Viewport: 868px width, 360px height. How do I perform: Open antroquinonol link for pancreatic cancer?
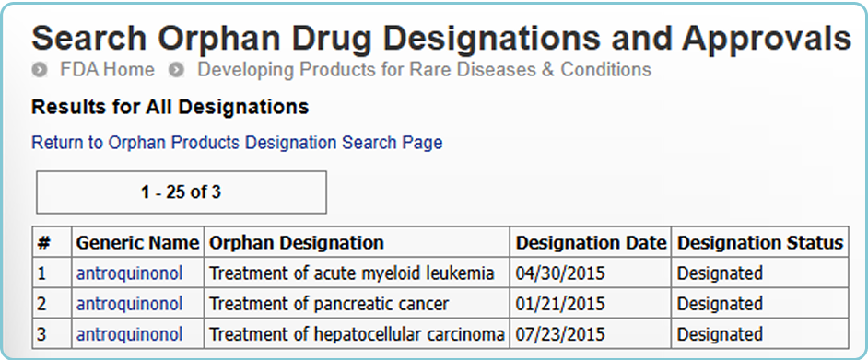[x=130, y=304]
